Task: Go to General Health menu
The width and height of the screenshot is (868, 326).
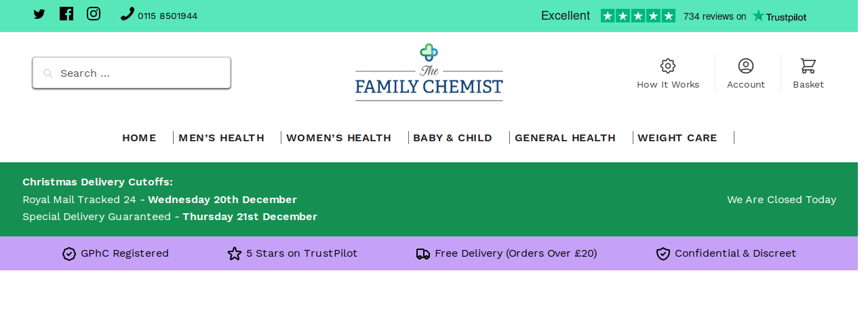Action: click(x=565, y=138)
